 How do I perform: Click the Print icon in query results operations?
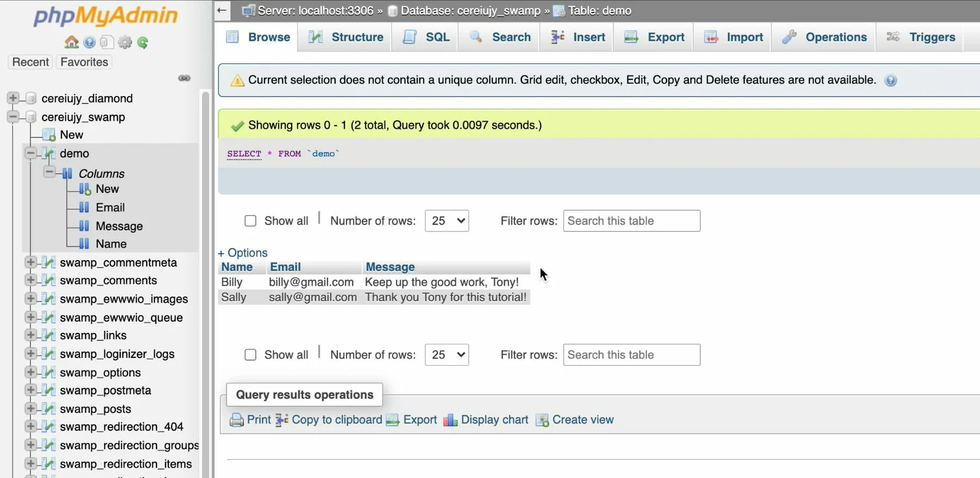pyautogui.click(x=236, y=420)
